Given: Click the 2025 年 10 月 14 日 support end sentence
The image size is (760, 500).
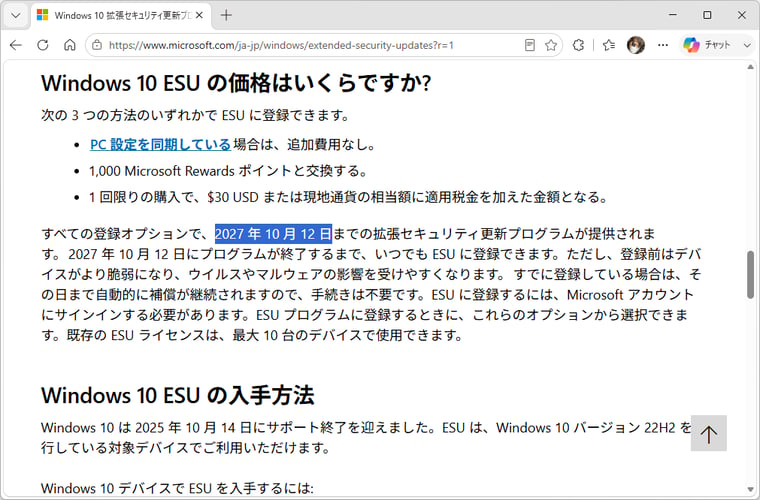Looking at the screenshot, I should click(x=240, y=428).
